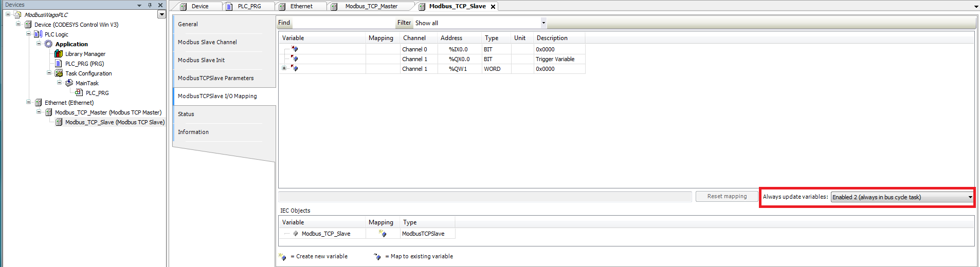Collapse the PLC Logic tree node
Image resolution: width=980 pixels, height=267 pixels.
[x=29, y=34]
